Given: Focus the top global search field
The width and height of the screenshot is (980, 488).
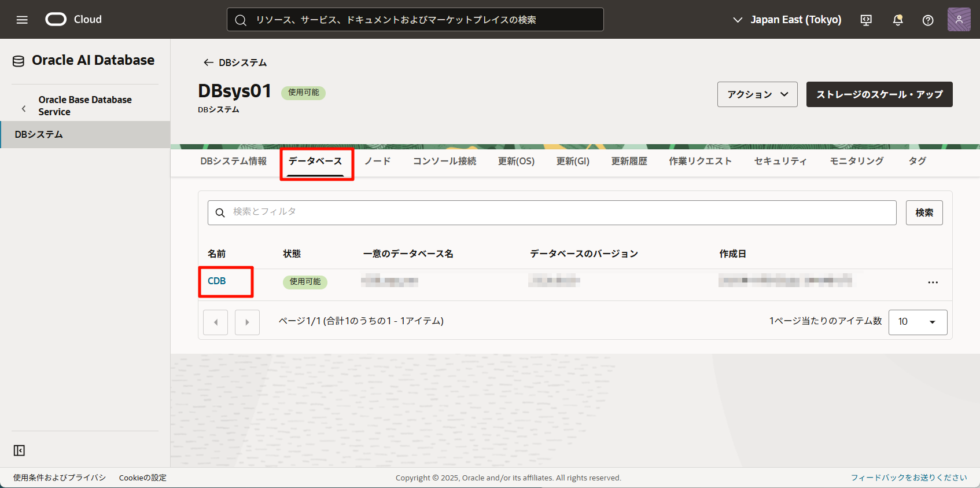Looking at the screenshot, I should [415, 20].
